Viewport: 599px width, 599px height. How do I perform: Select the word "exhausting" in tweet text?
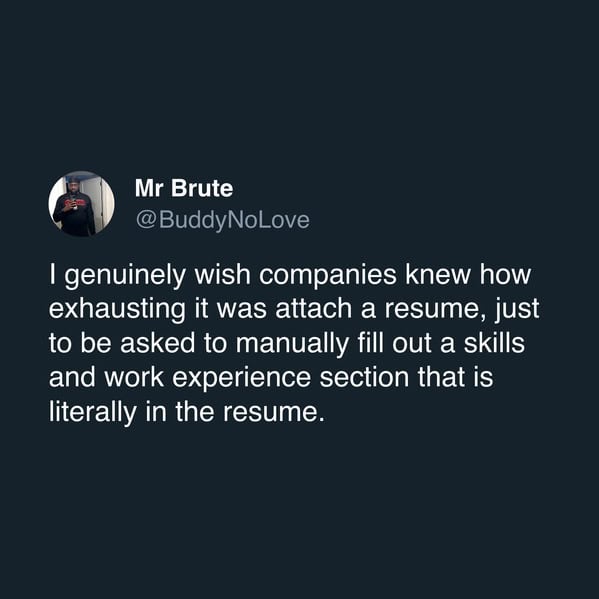pos(117,310)
